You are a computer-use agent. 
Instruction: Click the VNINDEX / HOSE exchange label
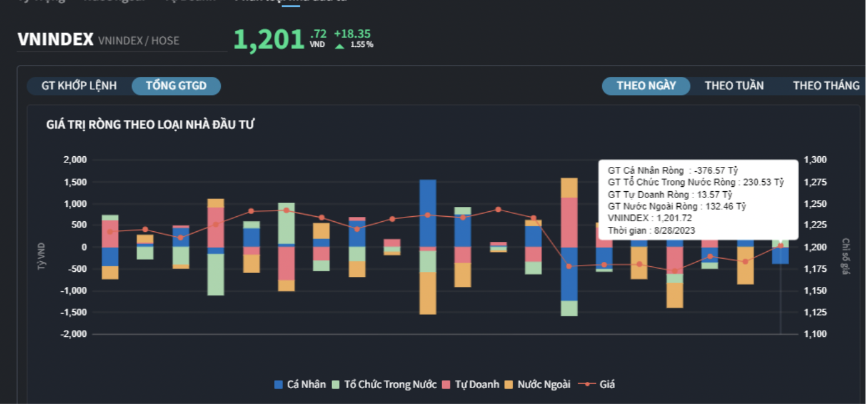pos(139,41)
